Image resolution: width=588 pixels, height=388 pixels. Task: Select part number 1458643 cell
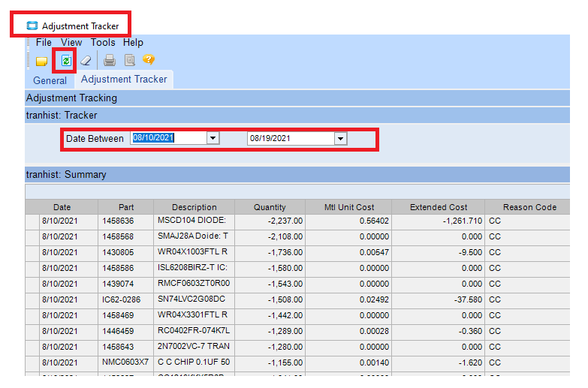126,347
